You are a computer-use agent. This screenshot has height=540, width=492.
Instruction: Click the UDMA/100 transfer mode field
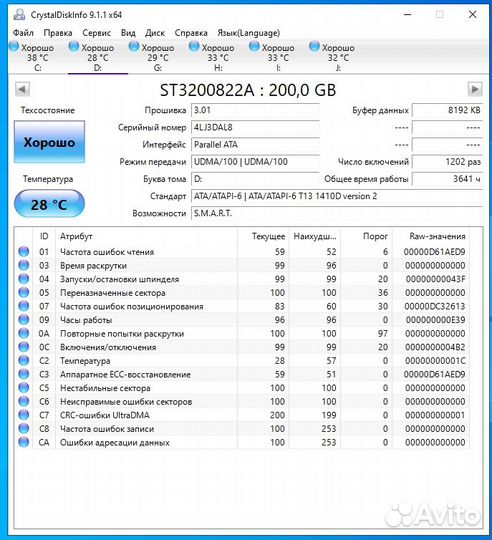[x=255, y=162]
